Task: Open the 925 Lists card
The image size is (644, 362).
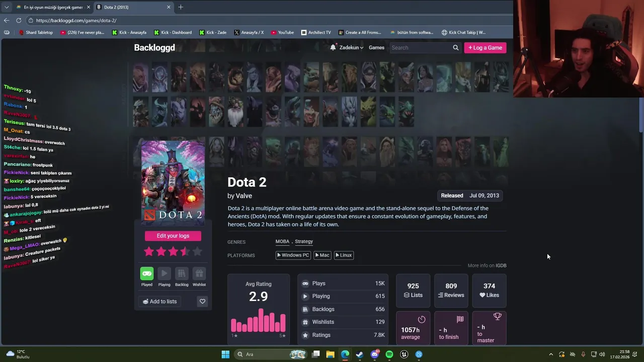Action: (x=413, y=291)
